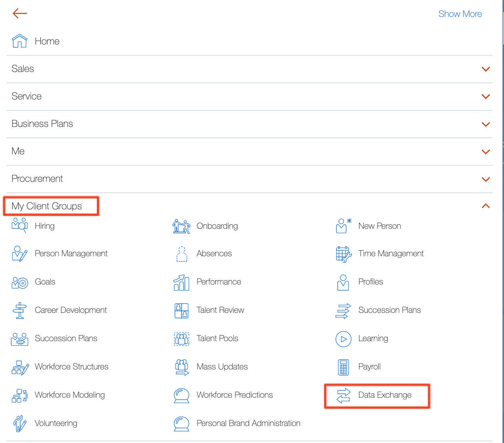Select the Time Management calendar icon
Viewport: 504px width, 443px height.
coord(343,254)
